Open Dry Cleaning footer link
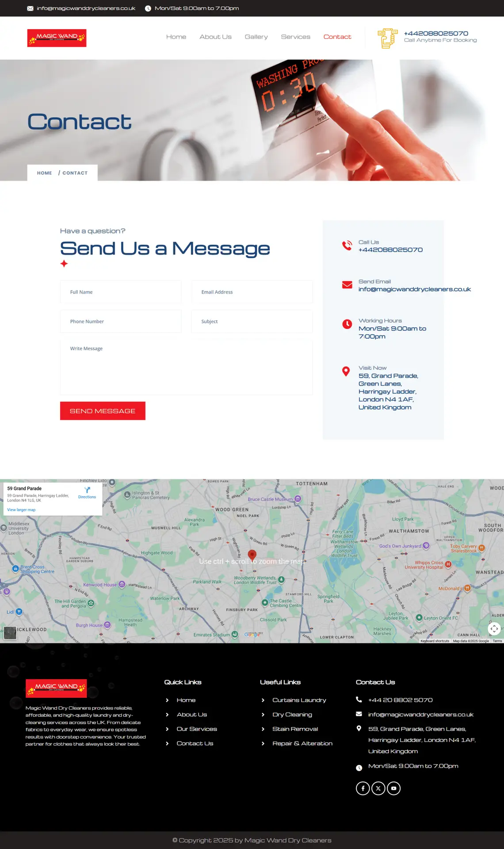Viewport: 504px width, 849px height. 292,715
